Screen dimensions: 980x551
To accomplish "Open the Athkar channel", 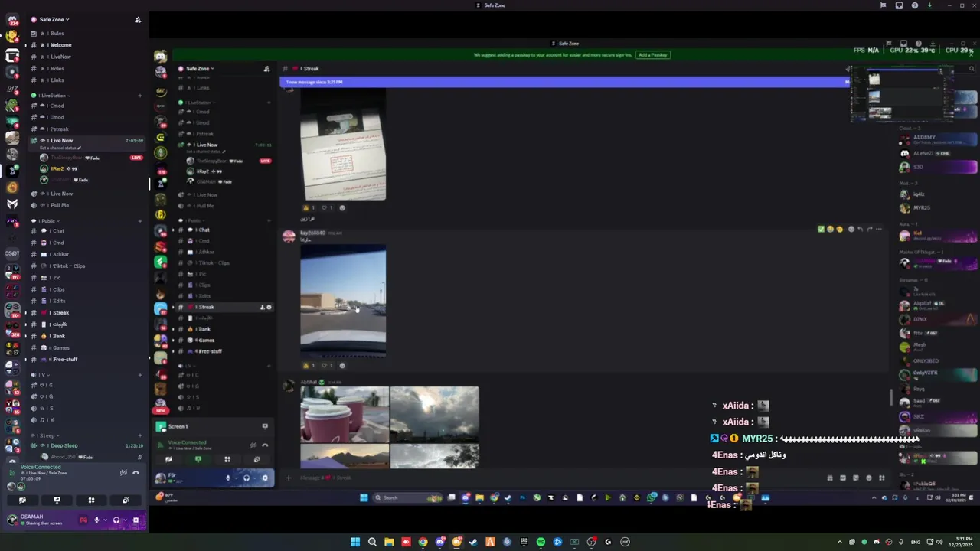I will (x=86, y=254).
